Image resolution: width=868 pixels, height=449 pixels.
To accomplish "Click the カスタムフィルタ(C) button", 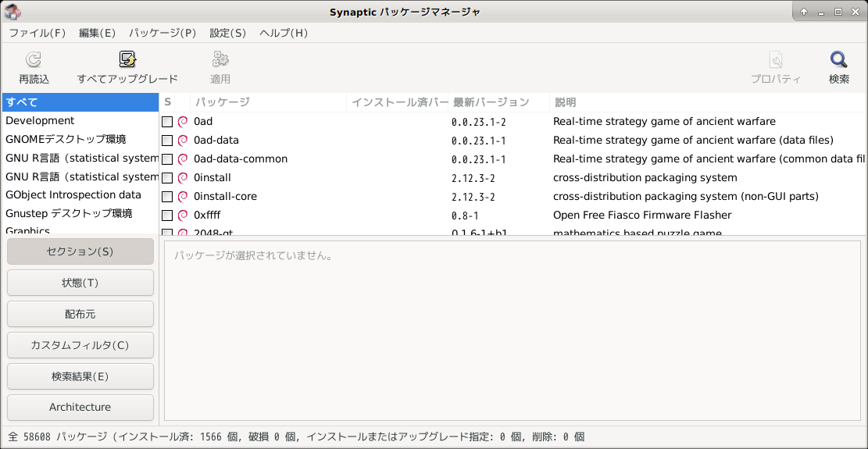I will [x=80, y=346].
